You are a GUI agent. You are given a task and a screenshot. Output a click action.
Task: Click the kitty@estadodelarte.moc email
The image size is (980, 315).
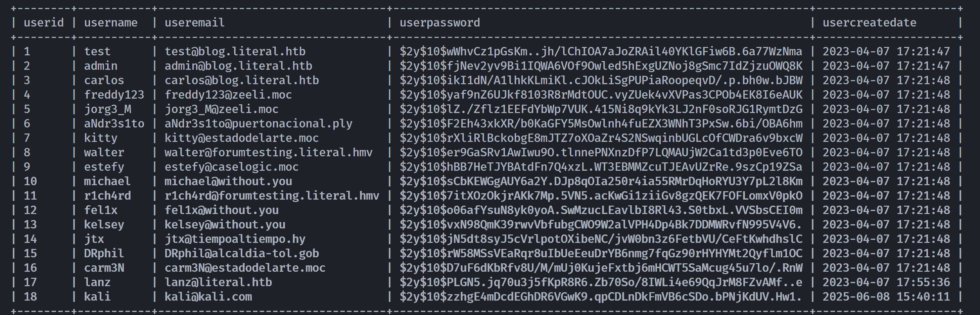(x=242, y=138)
